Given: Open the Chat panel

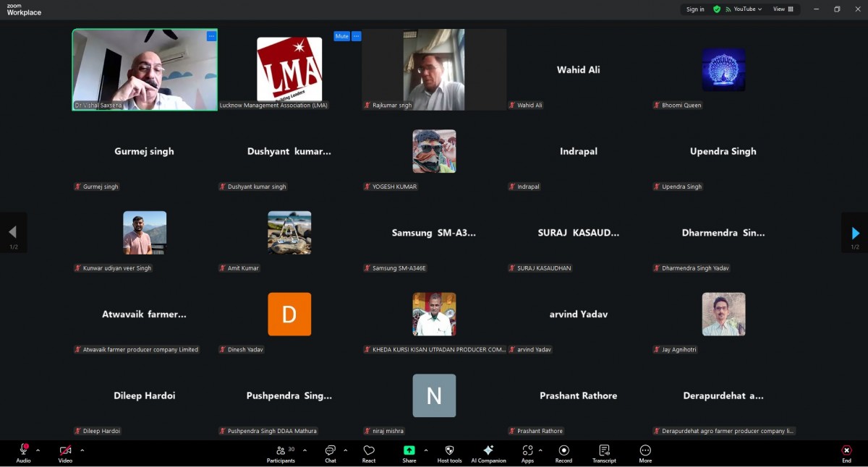Looking at the screenshot, I should click(x=330, y=453).
